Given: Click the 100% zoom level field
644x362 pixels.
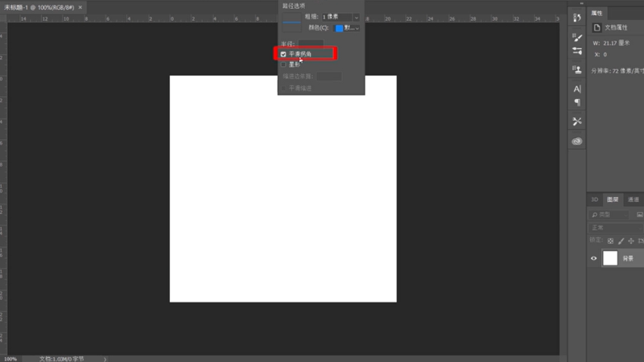Looking at the screenshot, I should click(x=10, y=359).
